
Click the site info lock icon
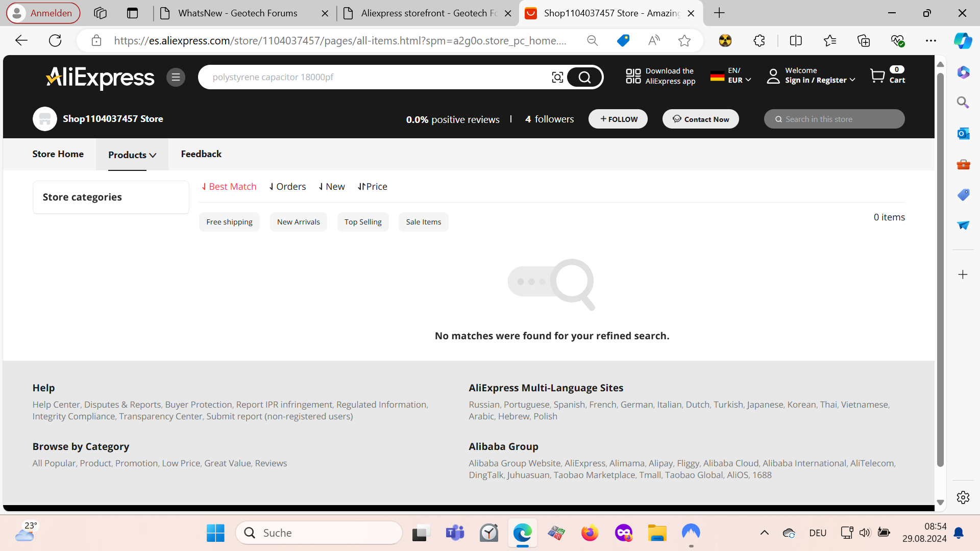click(96, 40)
